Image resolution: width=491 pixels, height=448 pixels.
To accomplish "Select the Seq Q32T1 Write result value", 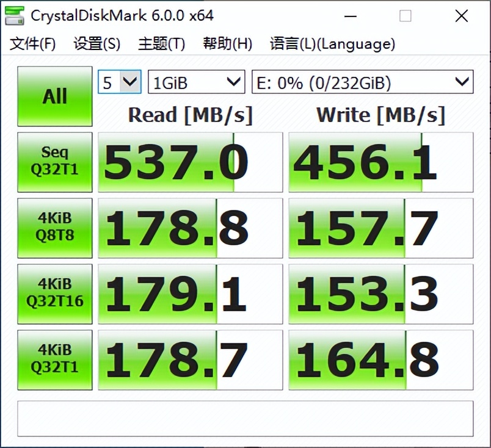I will 380,162.
